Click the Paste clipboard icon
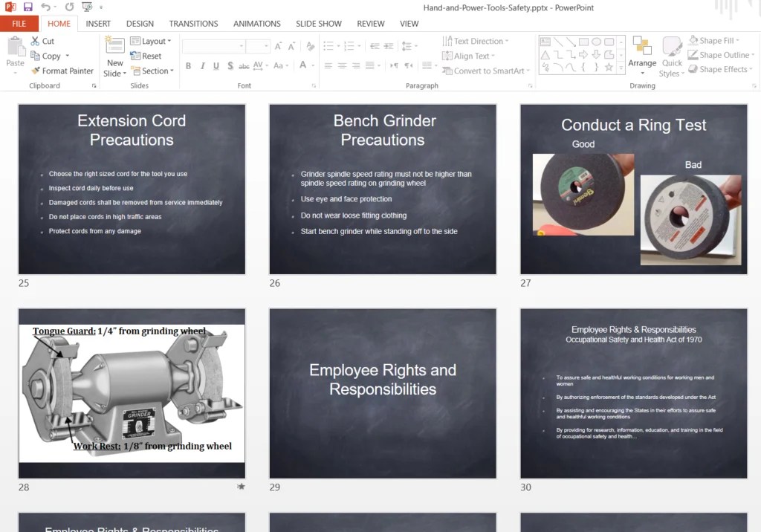761x532 pixels. coord(16,47)
